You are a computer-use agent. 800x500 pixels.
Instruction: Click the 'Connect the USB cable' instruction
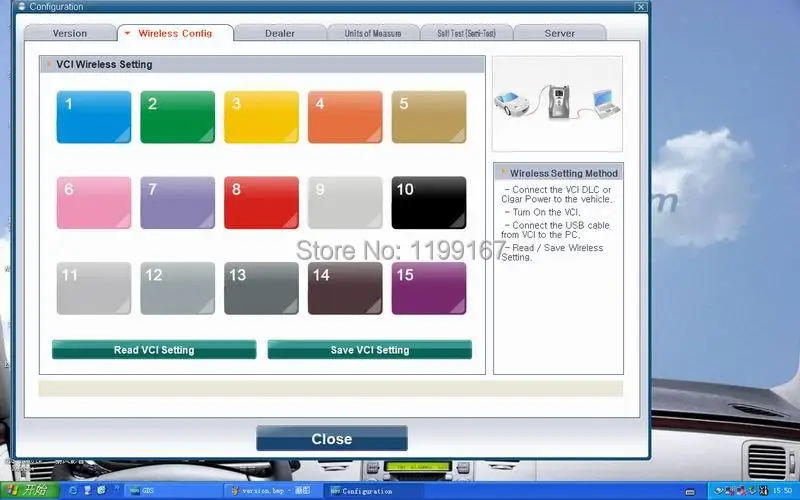555,230
